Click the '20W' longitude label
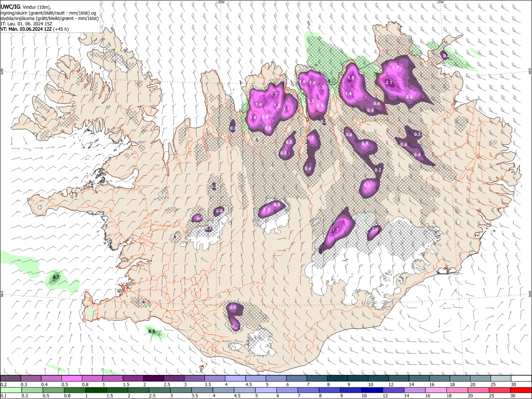Image resolution: width=532 pixels, height=399 pixels. (x=222, y=2)
